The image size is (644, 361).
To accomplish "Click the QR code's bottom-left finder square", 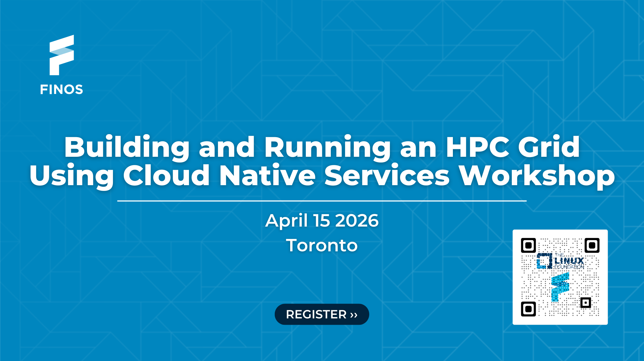I will [x=528, y=309].
